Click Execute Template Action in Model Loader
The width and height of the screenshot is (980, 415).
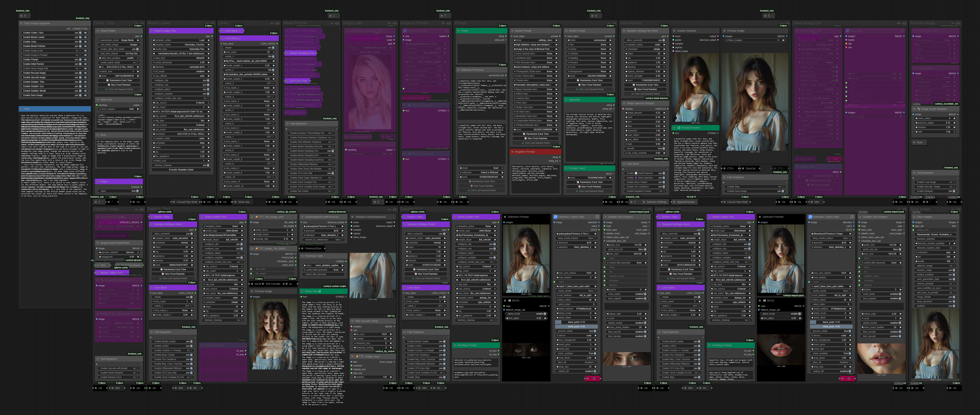click(x=182, y=170)
